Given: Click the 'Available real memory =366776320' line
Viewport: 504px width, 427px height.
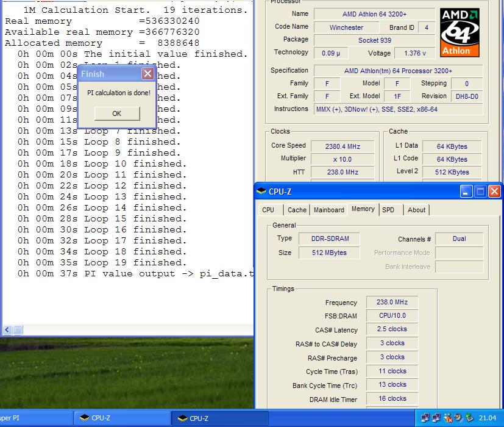Looking at the screenshot, I should 102,32.
